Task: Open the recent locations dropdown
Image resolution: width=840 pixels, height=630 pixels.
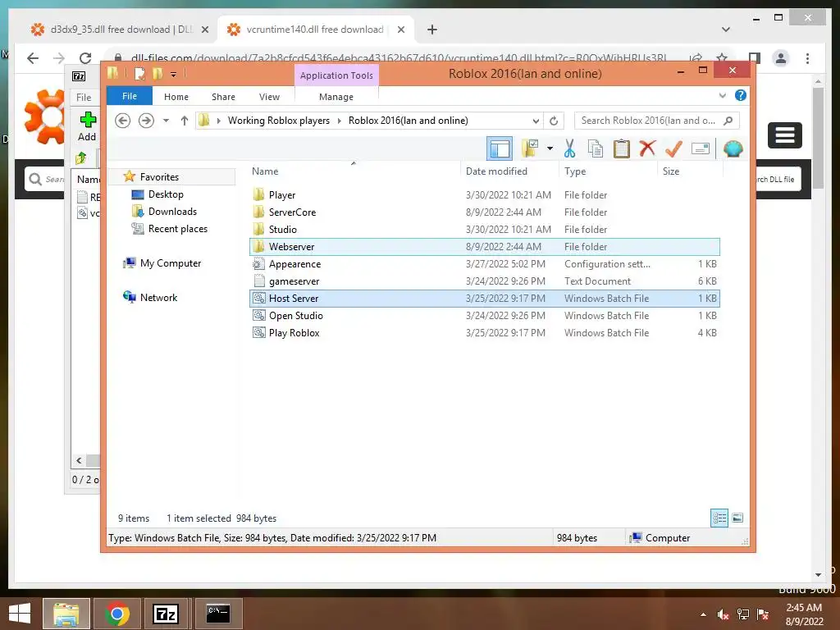Action: point(166,121)
